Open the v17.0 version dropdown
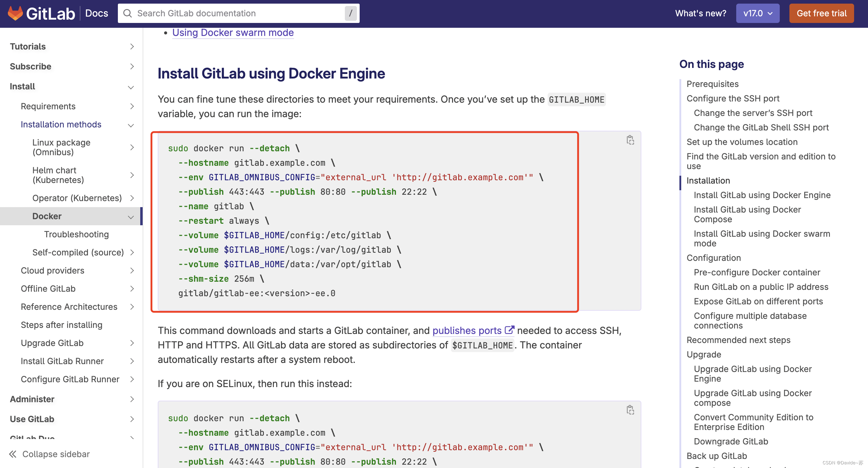The height and width of the screenshot is (468, 868). (x=757, y=13)
